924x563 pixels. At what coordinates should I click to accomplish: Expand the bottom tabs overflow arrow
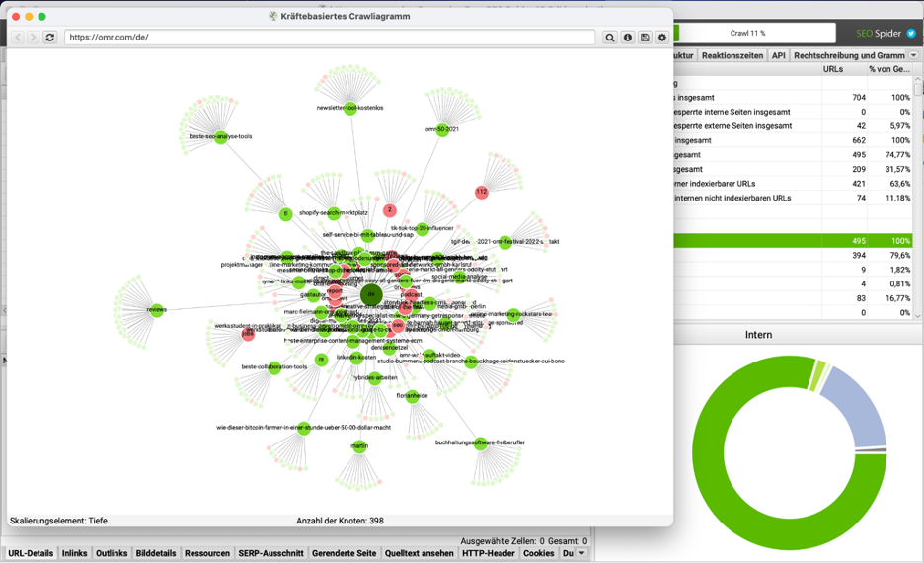pyautogui.click(x=582, y=554)
